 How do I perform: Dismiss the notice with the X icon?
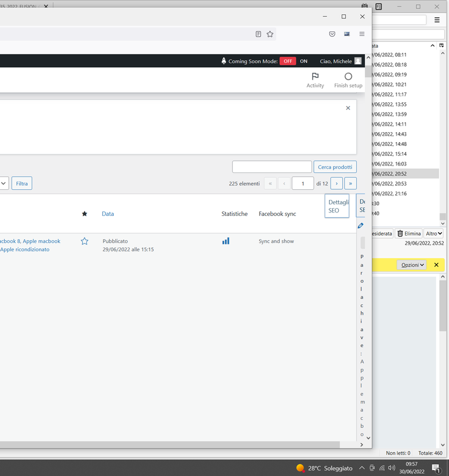[x=348, y=108]
